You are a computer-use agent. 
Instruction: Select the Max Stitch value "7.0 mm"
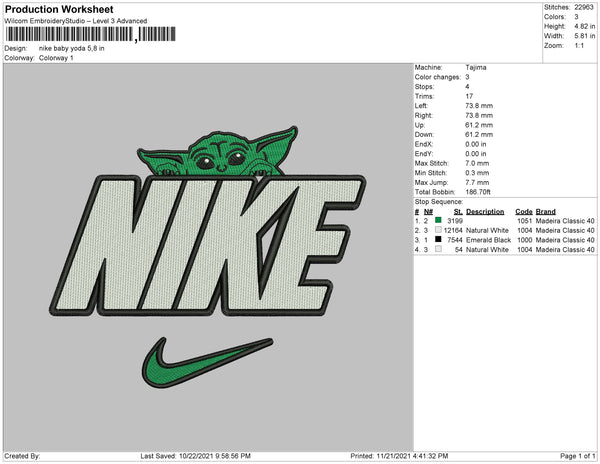[477, 163]
